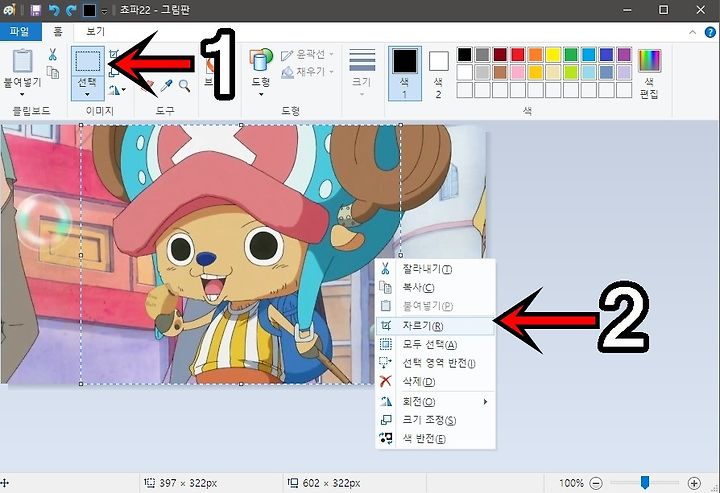The width and height of the screenshot is (720, 493).
Task: Click the Save icon in title bar
Action: tap(35, 10)
